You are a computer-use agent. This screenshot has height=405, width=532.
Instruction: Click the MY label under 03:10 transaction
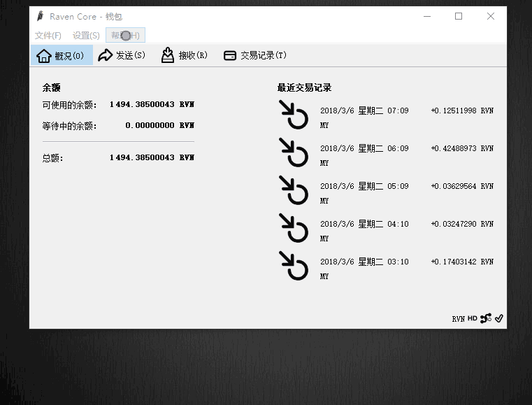324,276
